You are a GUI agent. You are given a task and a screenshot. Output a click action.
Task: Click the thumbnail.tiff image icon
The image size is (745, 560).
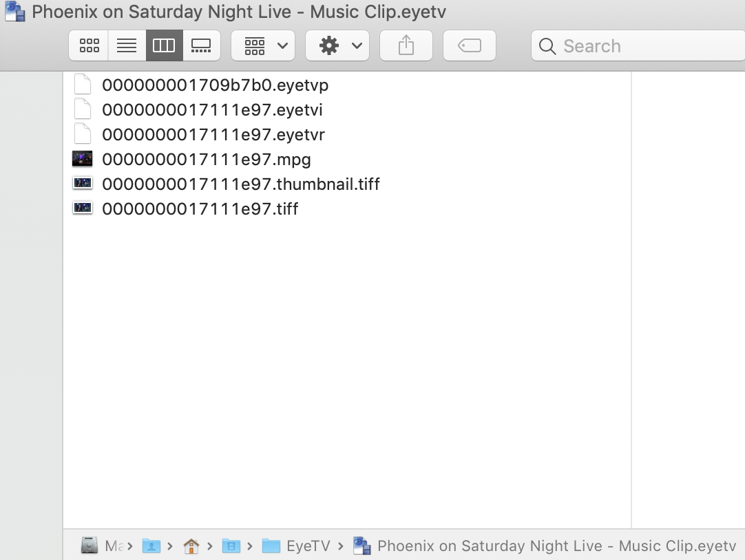(82, 183)
